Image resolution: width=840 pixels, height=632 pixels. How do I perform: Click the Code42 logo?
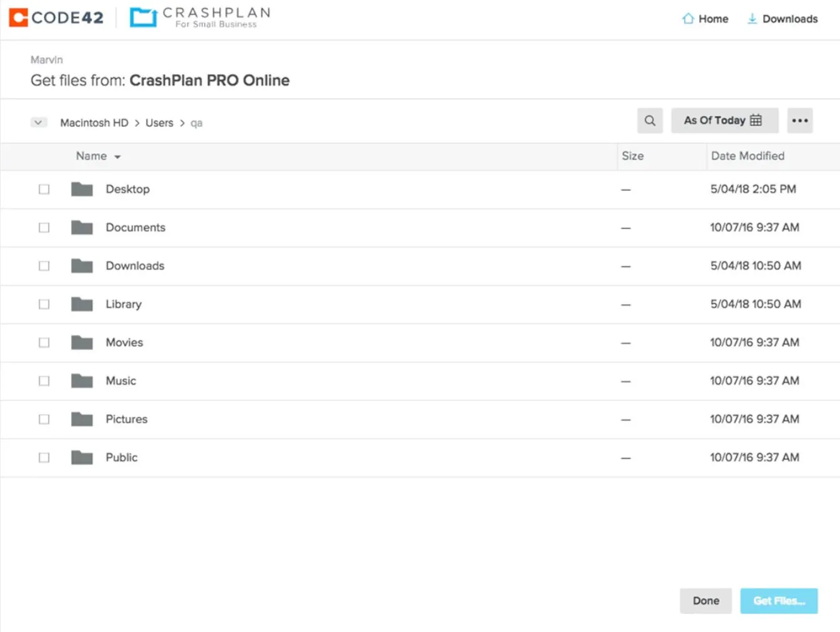(56, 17)
